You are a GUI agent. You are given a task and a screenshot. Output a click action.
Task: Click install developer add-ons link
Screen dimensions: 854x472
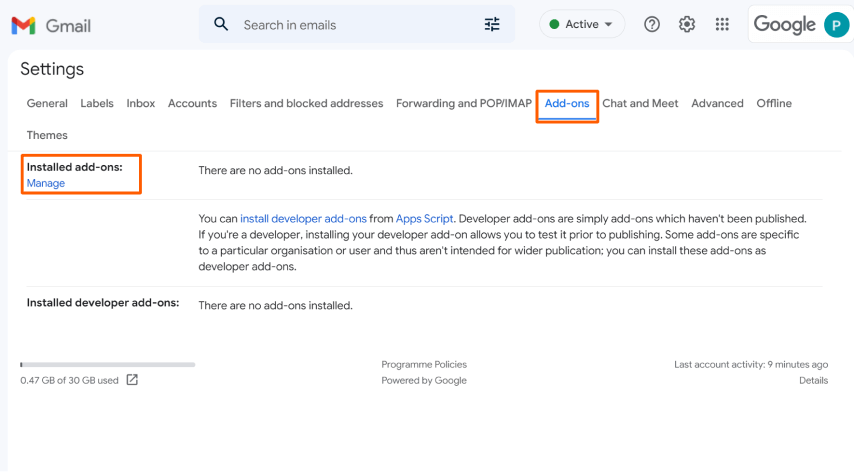click(303, 219)
